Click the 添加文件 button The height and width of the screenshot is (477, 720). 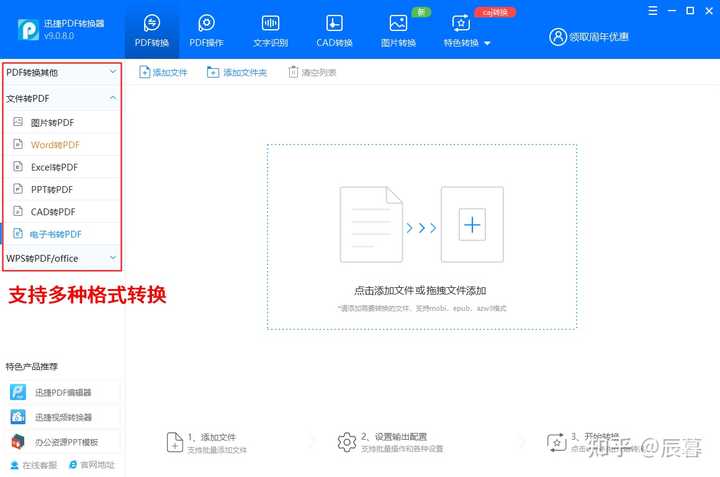click(x=163, y=72)
